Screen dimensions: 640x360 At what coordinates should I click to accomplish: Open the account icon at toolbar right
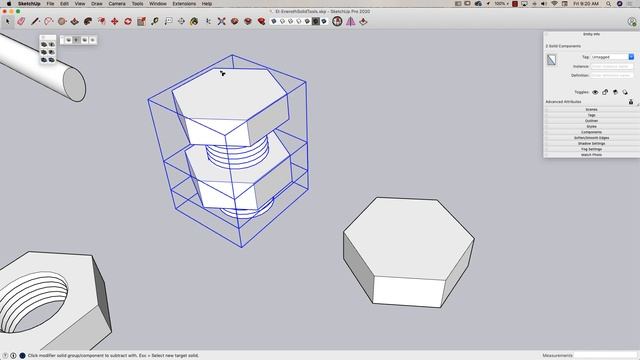pyautogui.click(x=632, y=22)
